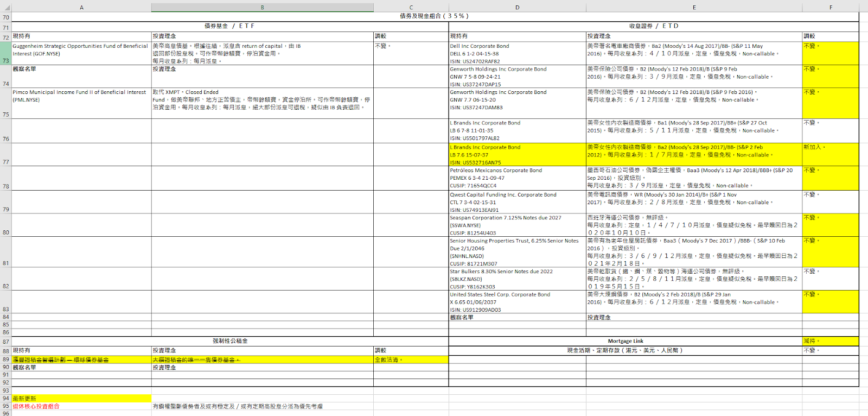
Task: Select column C header
Action: point(411,8)
